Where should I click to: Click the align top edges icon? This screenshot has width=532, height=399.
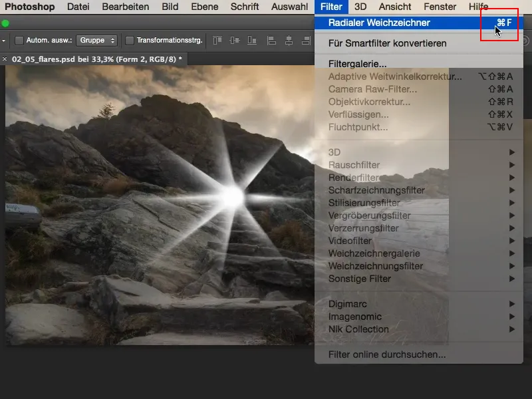(x=217, y=41)
